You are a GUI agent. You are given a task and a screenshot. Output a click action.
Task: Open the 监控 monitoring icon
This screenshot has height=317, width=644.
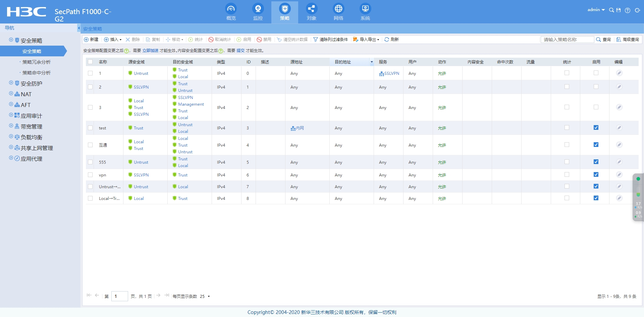tap(258, 9)
